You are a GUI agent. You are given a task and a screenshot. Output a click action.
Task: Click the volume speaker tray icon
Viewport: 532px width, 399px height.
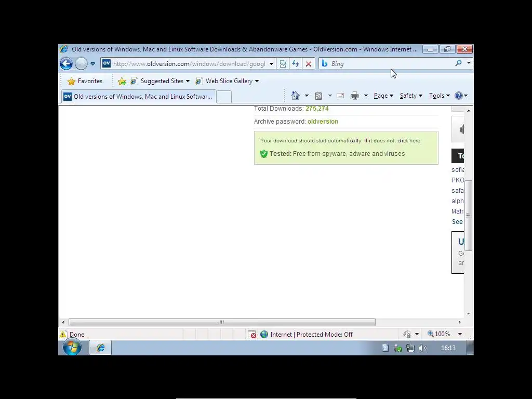[422, 348]
